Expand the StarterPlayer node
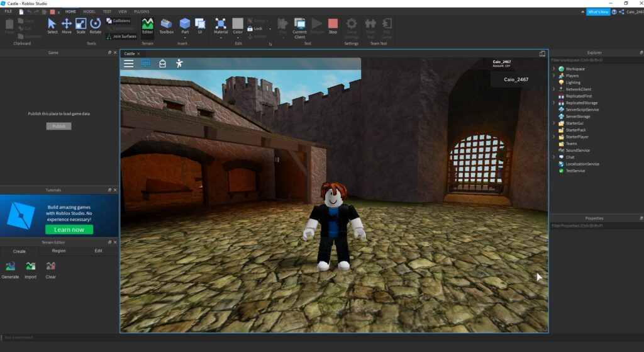This screenshot has width=644, height=352. click(553, 137)
